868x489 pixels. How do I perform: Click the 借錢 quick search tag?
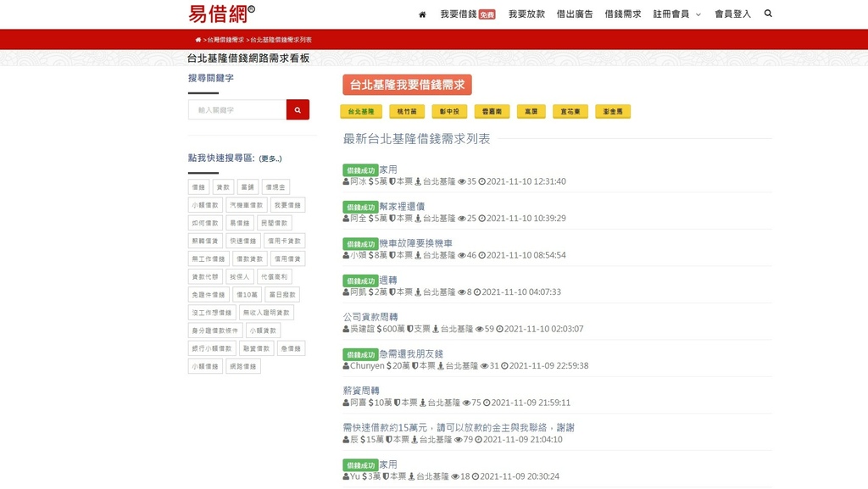click(198, 187)
